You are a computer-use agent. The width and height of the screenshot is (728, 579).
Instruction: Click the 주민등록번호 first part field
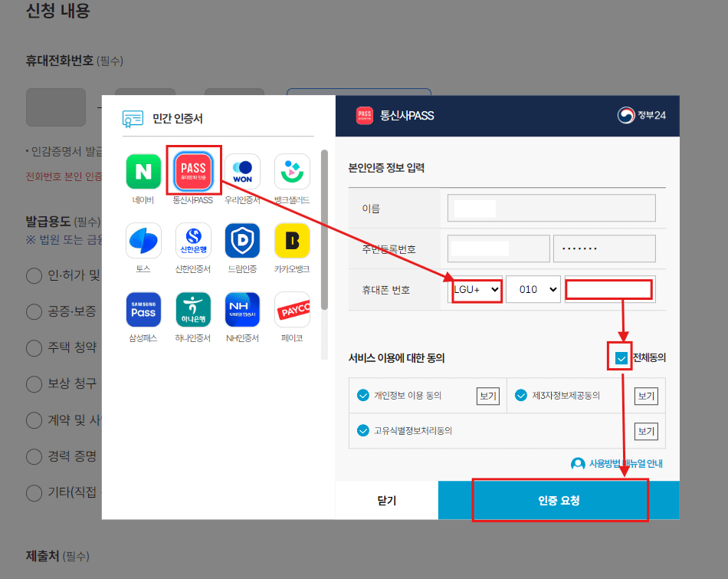pos(499,248)
